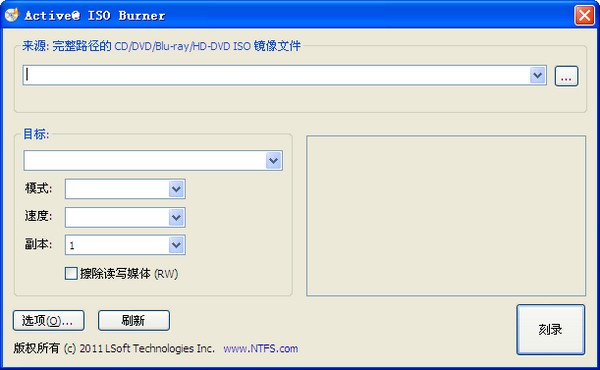Open the "..." browse button for ISO file
Viewport: 600px width, 370px height.
[x=566, y=76]
